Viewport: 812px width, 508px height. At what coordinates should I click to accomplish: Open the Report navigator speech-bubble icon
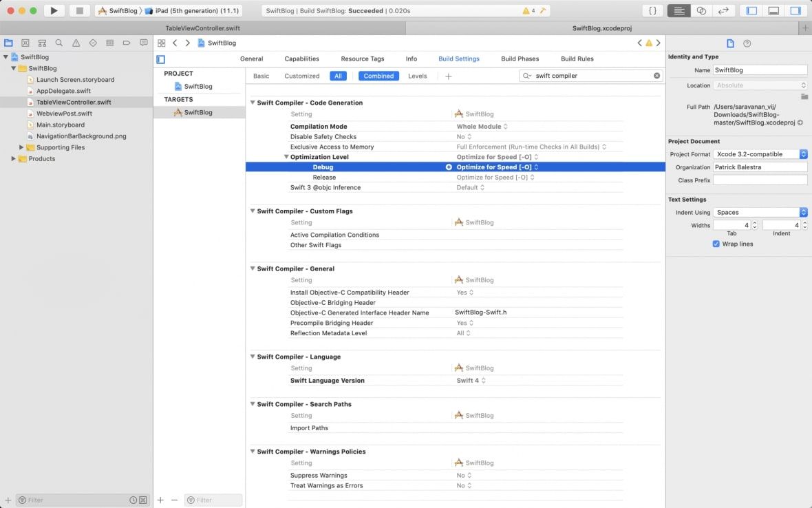pos(143,43)
